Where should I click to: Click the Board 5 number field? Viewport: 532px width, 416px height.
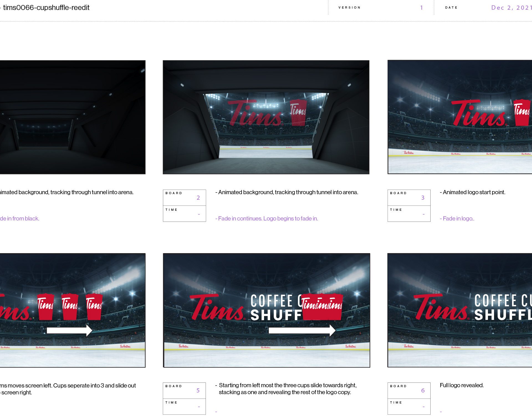point(198,391)
